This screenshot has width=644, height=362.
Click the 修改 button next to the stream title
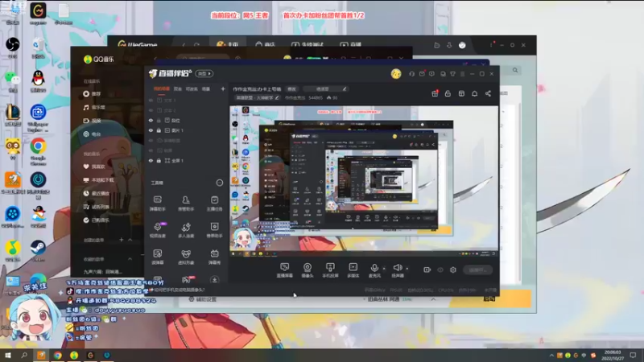click(x=291, y=88)
